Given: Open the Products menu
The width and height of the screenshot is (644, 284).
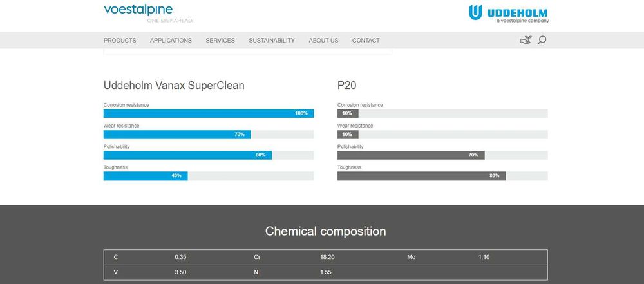Looking at the screenshot, I should [x=120, y=40].
